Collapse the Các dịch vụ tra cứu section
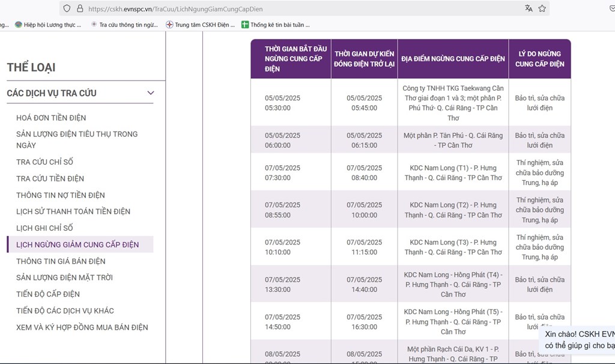This screenshot has height=364, width=615. (151, 93)
